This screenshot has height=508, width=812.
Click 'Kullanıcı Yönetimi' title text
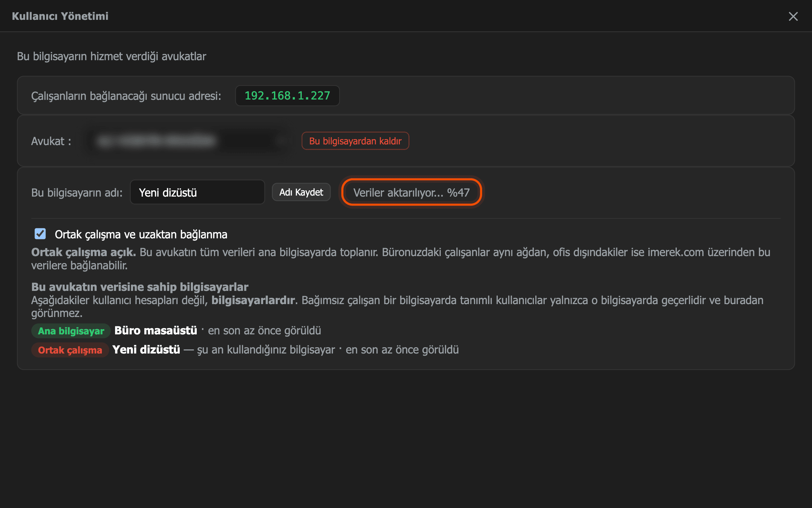coord(60,16)
